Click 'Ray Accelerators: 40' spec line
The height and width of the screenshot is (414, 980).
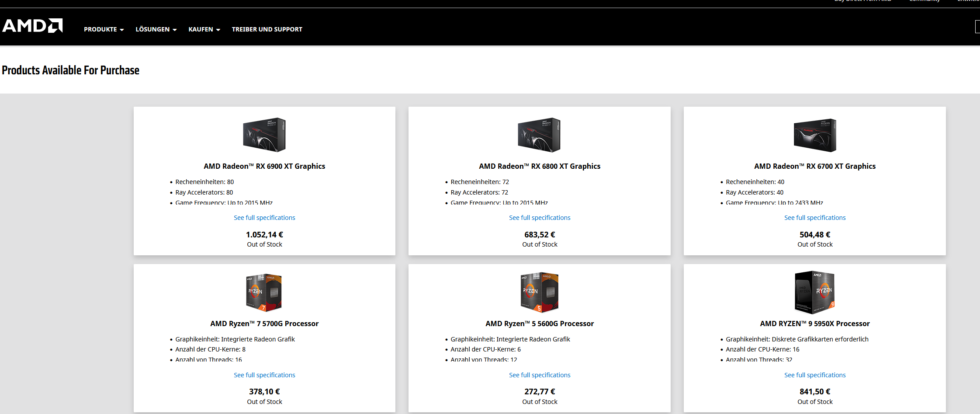tap(755, 192)
